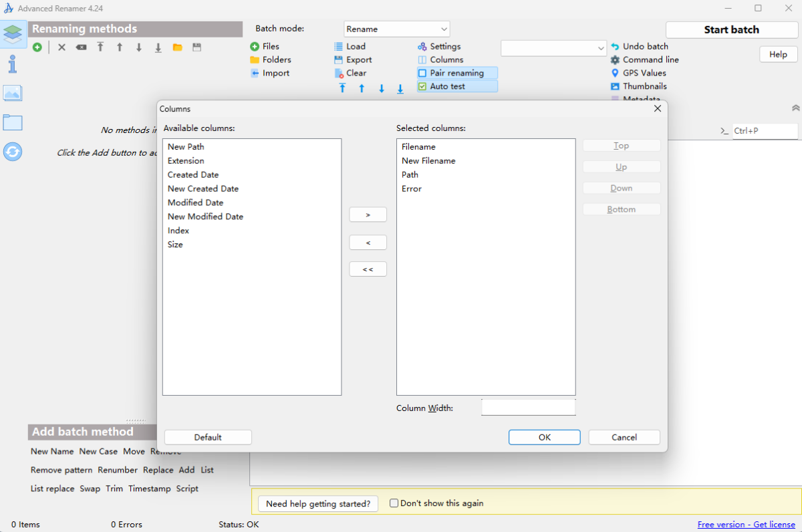Move column right with the > button
Image resolution: width=802 pixels, height=532 pixels.
(x=368, y=215)
